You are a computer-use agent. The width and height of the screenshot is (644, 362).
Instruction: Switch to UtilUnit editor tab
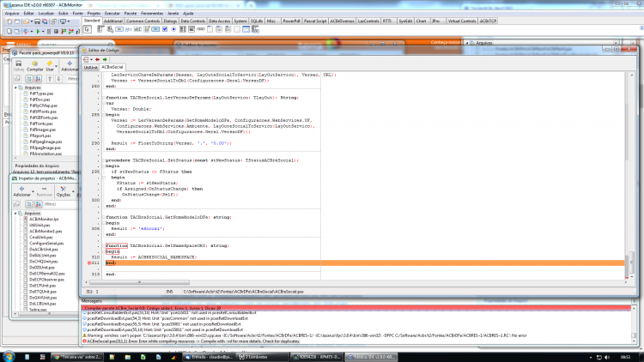coord(90,67)
